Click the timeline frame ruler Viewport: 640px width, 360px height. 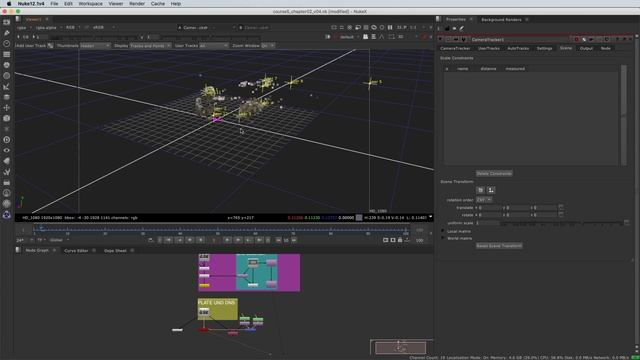tap(220, 231)
